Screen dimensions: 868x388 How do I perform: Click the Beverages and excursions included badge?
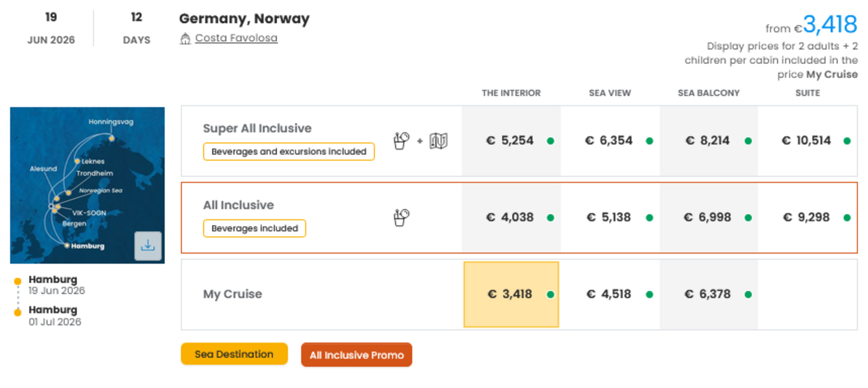[x=289, y=152]
